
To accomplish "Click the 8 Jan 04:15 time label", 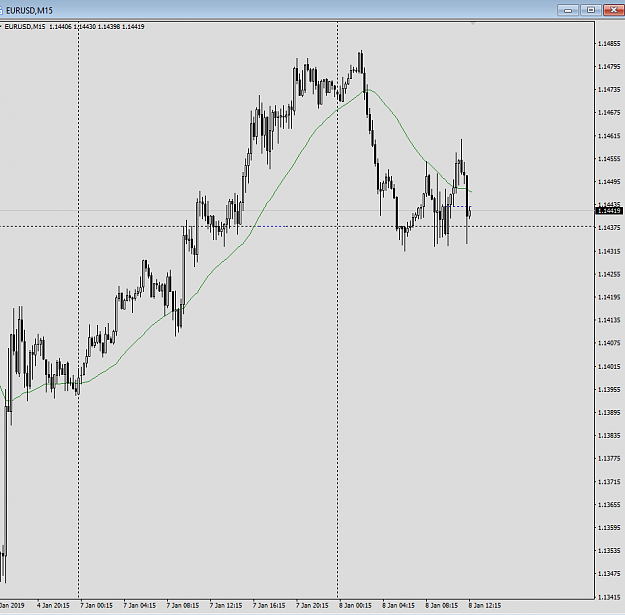I will coord(398,605).
